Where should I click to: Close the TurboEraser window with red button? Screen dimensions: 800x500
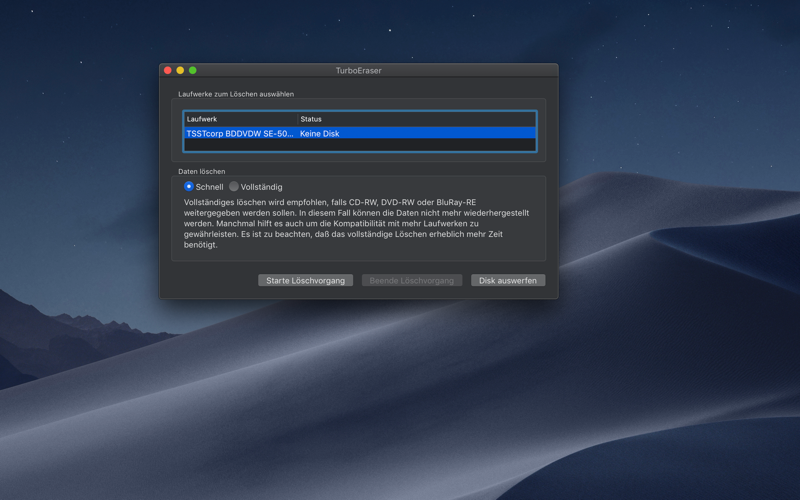coord(168,70)
